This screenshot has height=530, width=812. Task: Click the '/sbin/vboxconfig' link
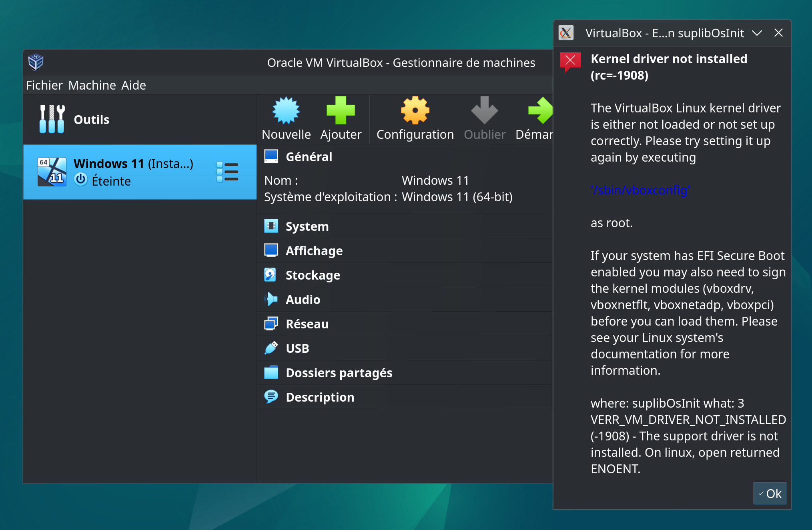[x=640, y=190]
